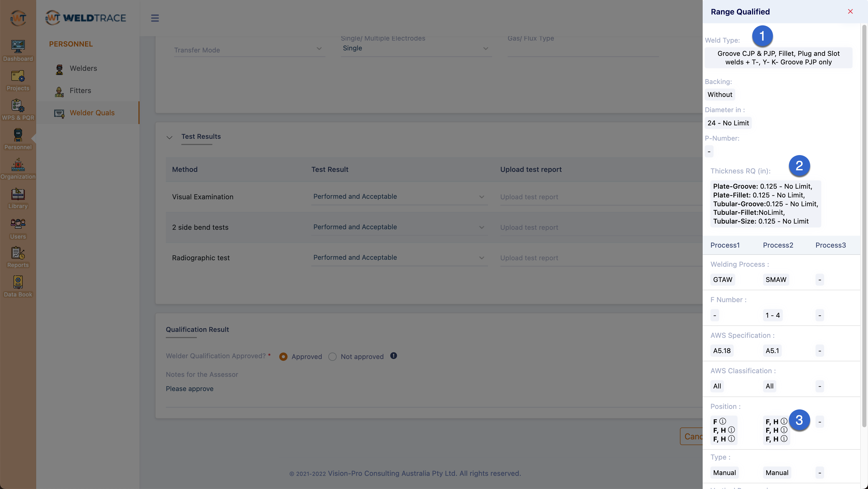
Task: Click the Qualification Result heading
Action: pyautogui.click(x=197, y=329)
